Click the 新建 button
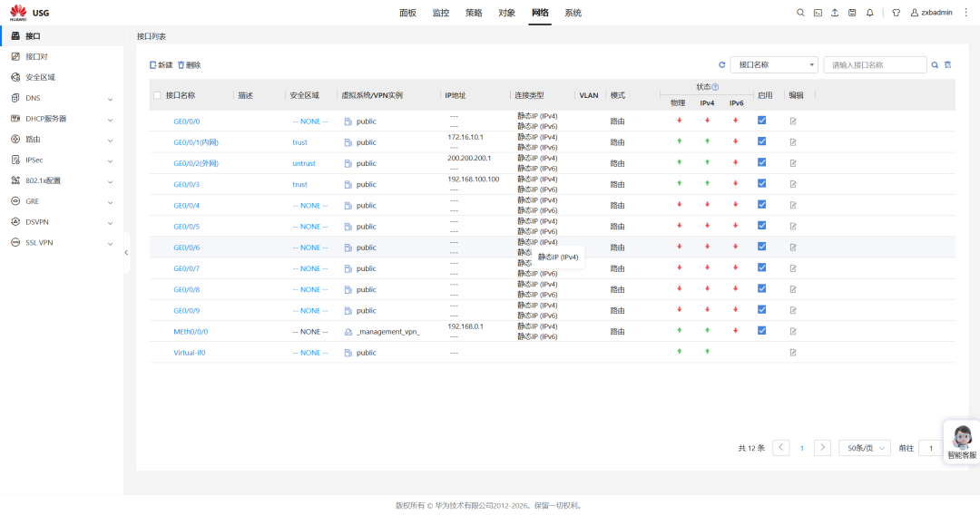The height and width of the screenshot is (515, 980). pos(162,65)
